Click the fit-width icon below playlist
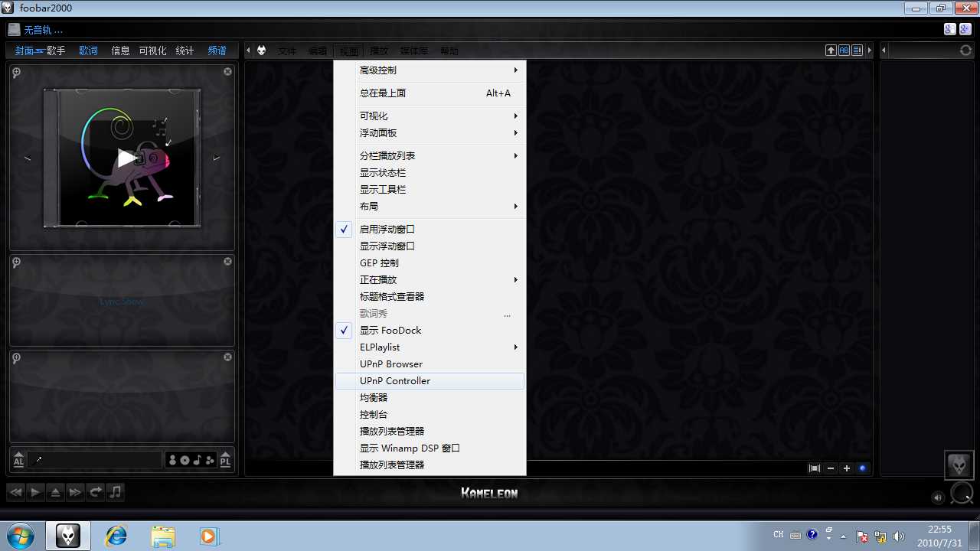Viewport: 980px width, 551px height. point(815,468)
